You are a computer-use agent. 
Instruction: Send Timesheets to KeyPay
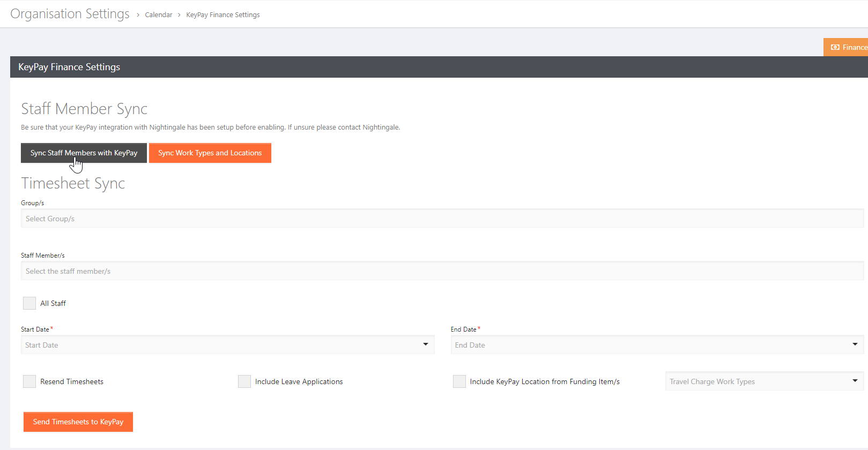point(78,422)
